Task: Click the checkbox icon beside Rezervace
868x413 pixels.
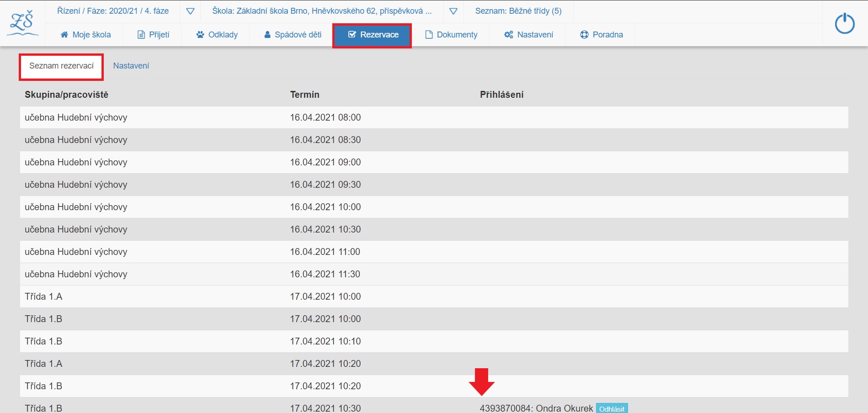Action: coord(352,35)
